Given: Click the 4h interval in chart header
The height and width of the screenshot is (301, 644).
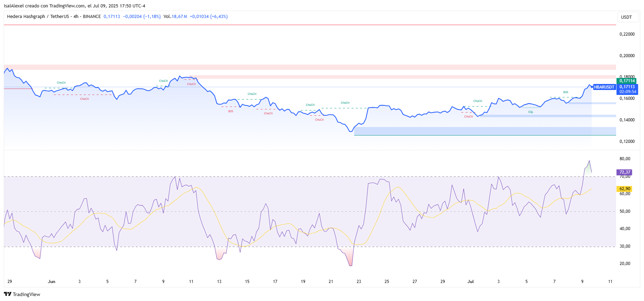Looking at the screenshot, I should [76, 17].
